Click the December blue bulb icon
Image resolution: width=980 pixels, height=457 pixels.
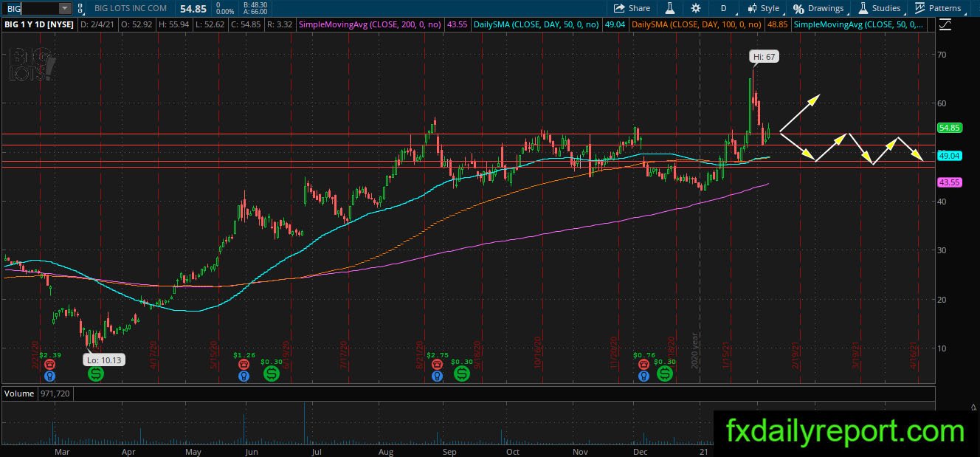(643, 377)
